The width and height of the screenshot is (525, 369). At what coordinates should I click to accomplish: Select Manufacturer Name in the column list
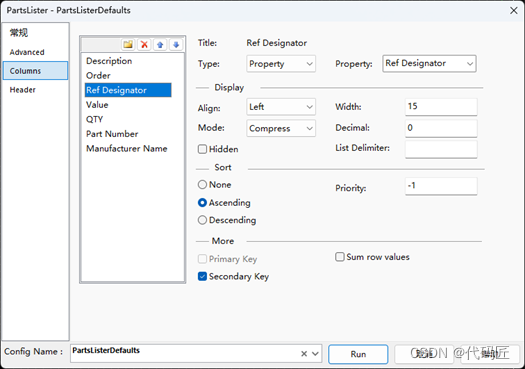click(127, 148)
